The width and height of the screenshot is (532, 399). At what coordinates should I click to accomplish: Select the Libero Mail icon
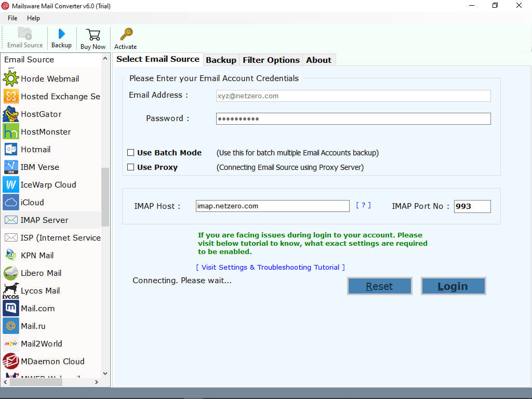pyautogui.click(x=11, y=273)
